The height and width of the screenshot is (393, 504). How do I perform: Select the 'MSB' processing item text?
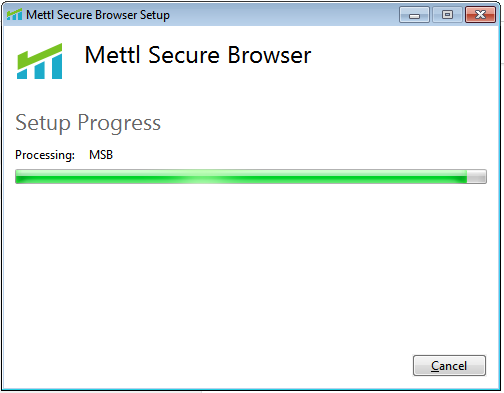pos(101,155)
